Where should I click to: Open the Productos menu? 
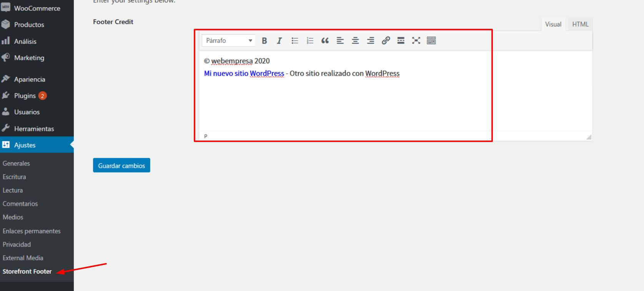[x=37, y=25]
